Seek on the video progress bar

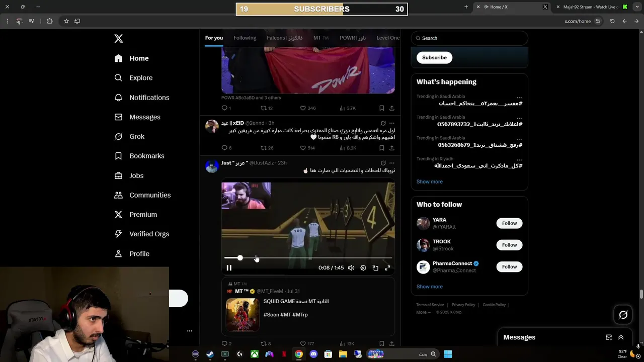coord(308,258)
